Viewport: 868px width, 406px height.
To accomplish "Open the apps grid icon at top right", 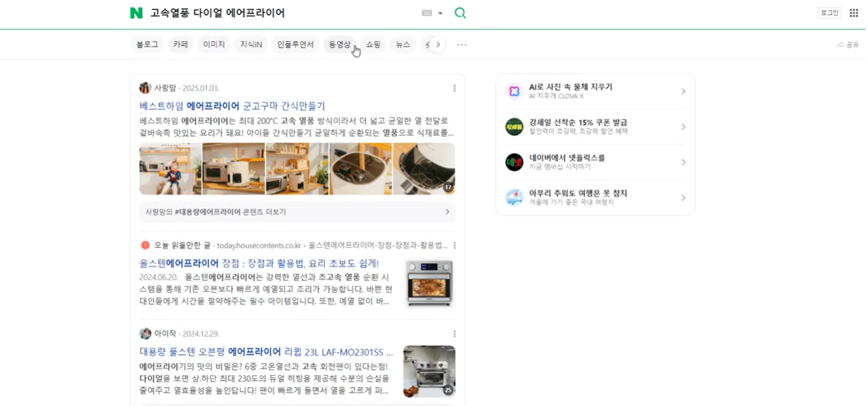I will coord(854,13).
